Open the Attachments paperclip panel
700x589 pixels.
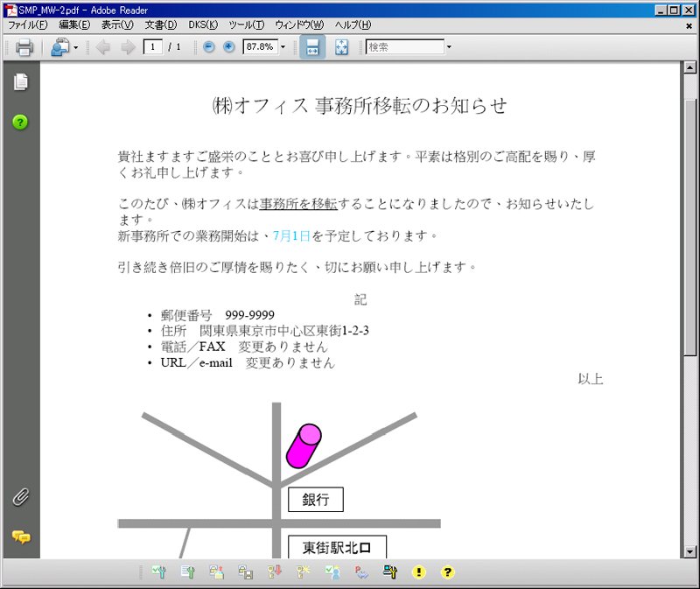(20, 496)
